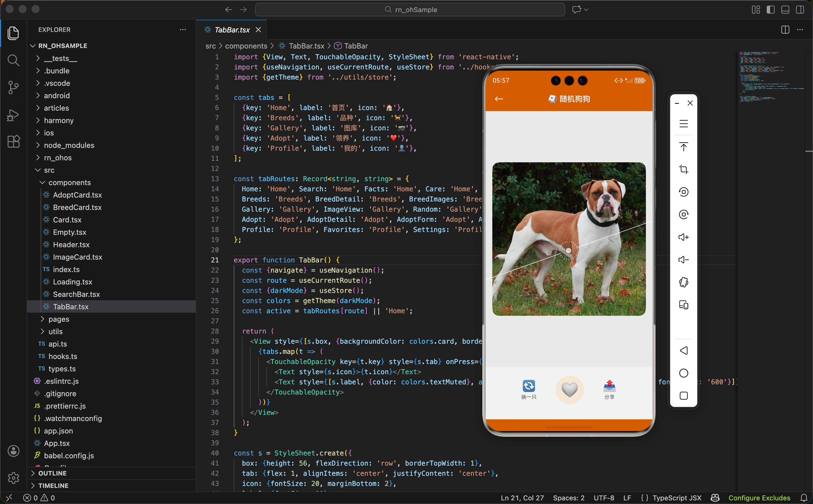Open hooks.ts in the explorer
The height and width of the screenshot is (504, 813).
(112, 356)
